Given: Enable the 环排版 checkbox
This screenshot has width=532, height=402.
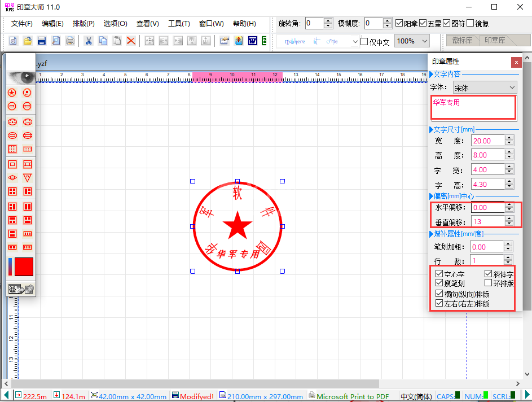Looking at the screenshot, I should [488, 283].
